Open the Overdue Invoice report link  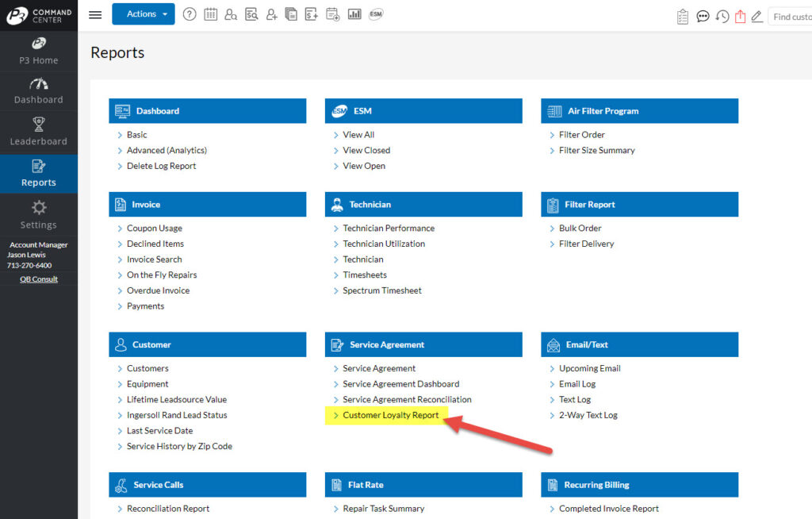coord(159,290)
